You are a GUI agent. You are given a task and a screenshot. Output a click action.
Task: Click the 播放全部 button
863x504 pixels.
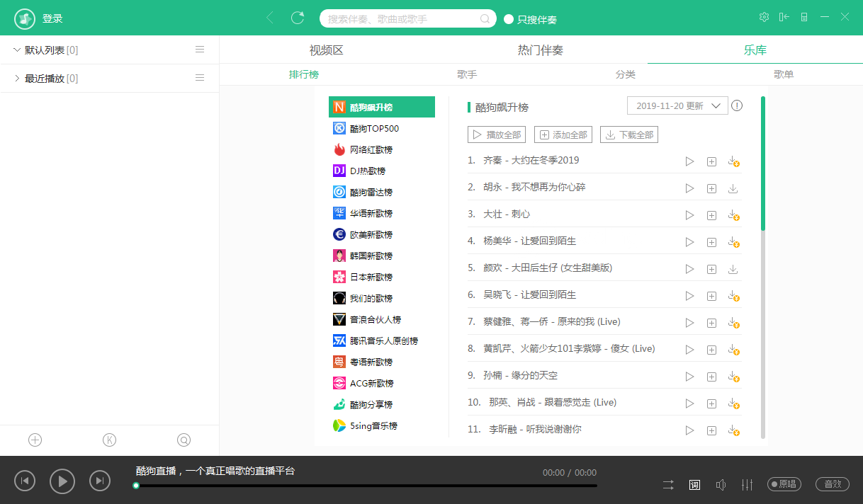coord(497,134)
